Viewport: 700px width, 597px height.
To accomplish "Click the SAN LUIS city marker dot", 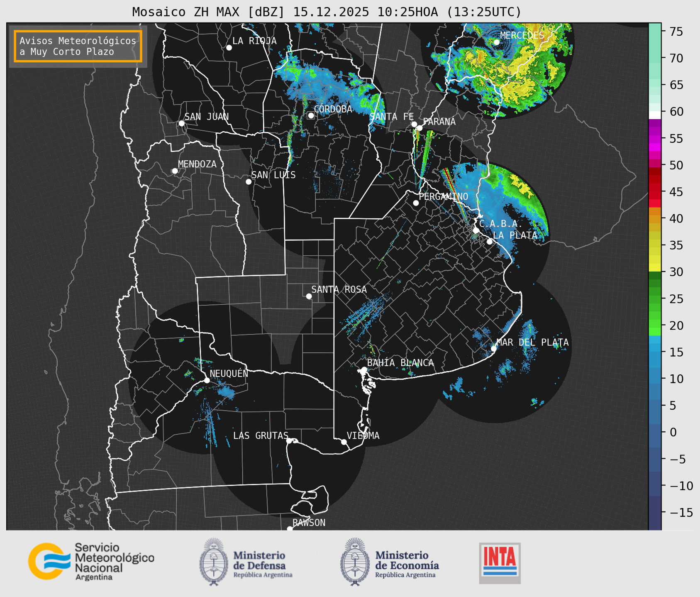I will coord(249,182).
